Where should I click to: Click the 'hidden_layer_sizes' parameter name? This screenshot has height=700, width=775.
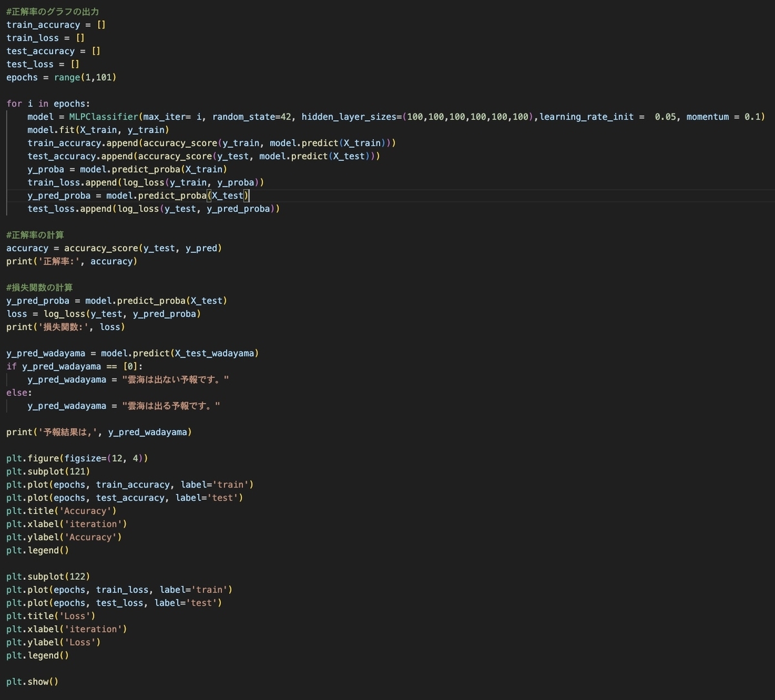pyautogui.click(x=348, y=116)
